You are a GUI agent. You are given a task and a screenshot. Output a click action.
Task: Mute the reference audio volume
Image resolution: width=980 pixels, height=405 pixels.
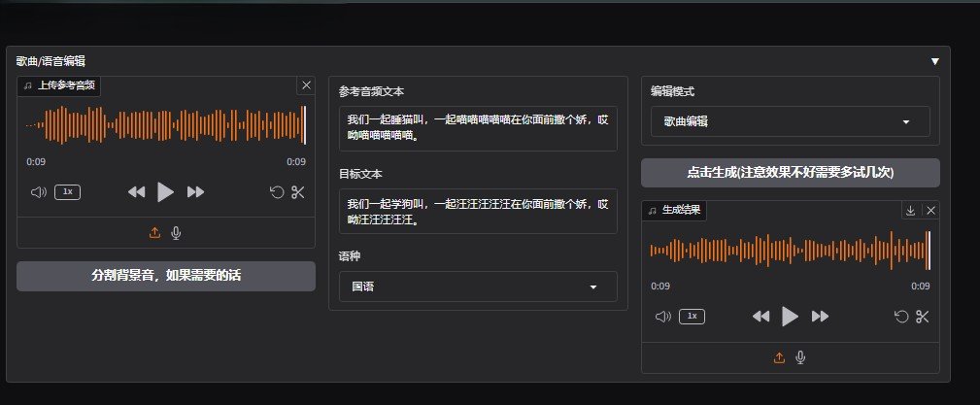tap(39, 192)
